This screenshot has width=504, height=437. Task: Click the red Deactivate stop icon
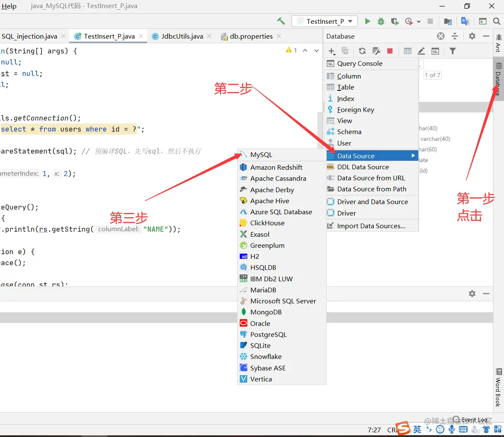[390, 51]
